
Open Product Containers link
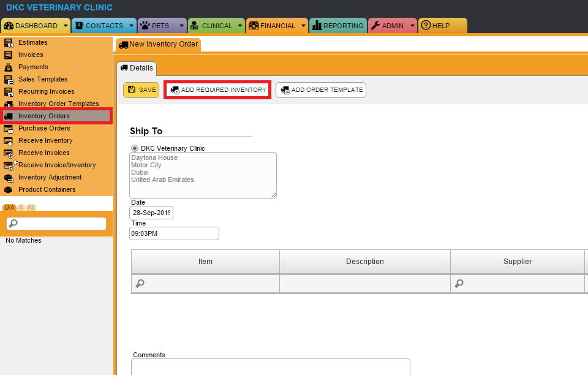(47, 190)
